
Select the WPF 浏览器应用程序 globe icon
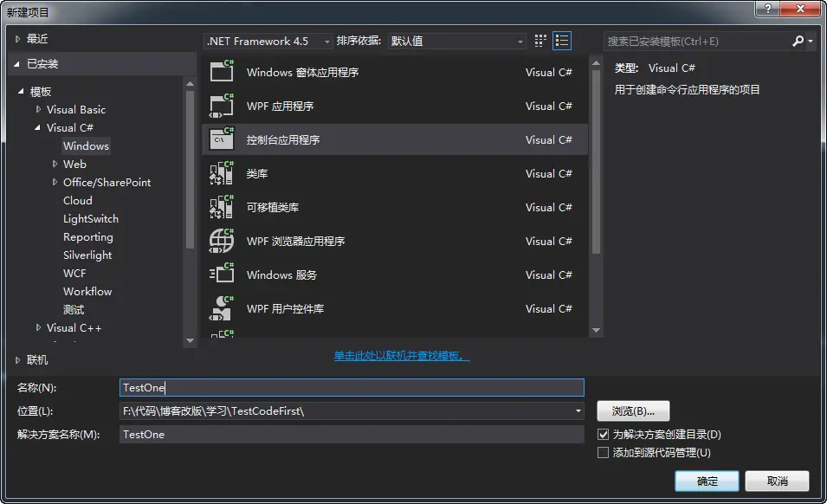point(222,241)
